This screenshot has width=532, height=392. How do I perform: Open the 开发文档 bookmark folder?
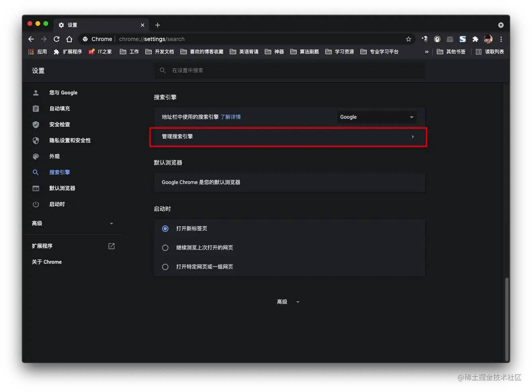(160, 52)
